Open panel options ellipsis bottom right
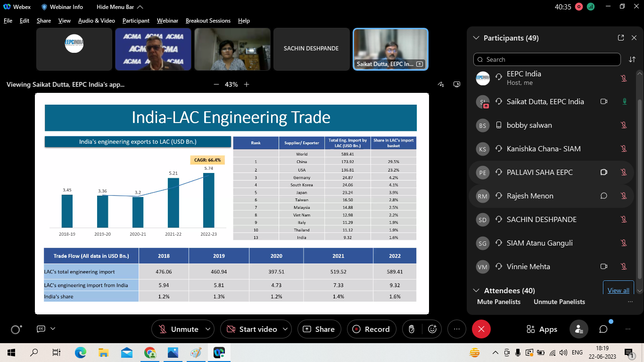Image resolution: width=644 pixels, height=362 pixels. point(627,329)
